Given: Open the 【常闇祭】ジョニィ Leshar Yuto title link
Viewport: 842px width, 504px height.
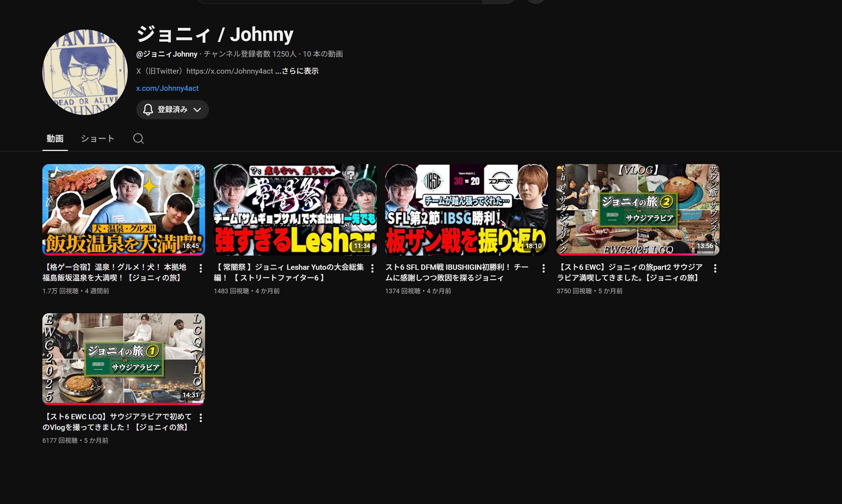Looking at the screenshot, I should (x=288, y=272).
